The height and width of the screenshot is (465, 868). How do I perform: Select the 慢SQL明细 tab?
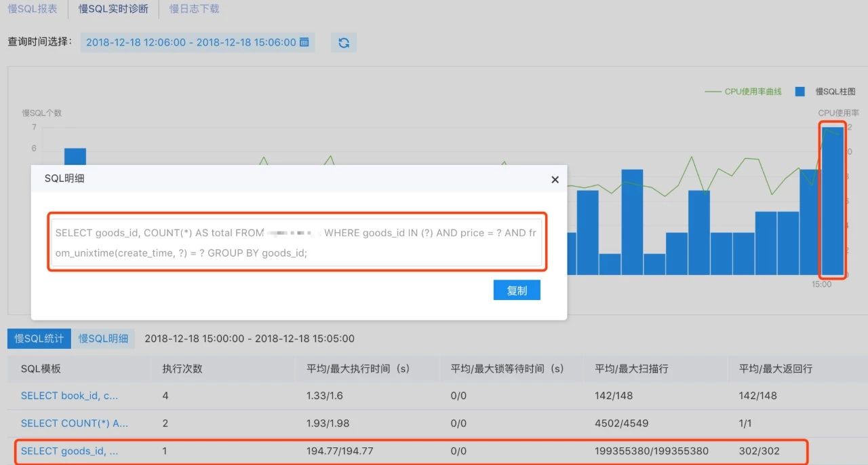[103, 339]
